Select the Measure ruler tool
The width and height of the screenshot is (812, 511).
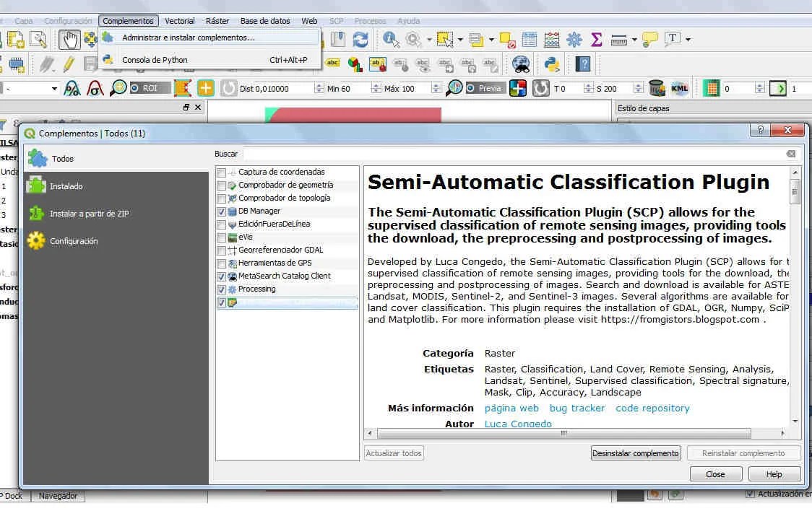(619, 39)
